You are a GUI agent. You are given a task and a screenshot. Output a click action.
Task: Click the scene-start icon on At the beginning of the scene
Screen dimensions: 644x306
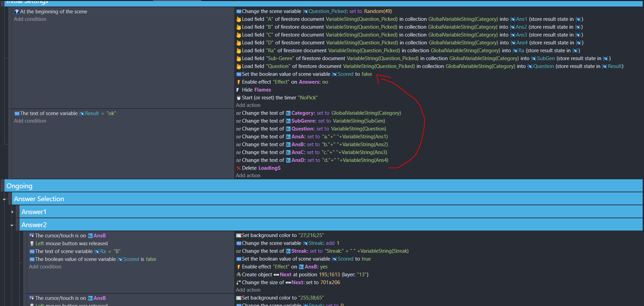[x=17, y=12]
